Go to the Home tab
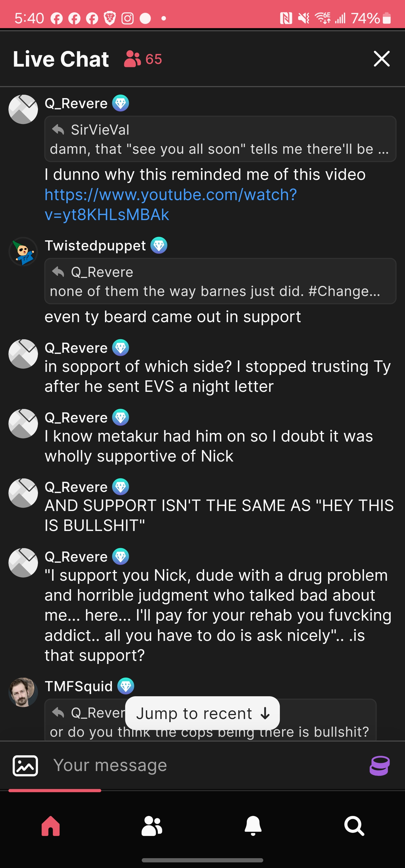The width and height of the screenshot is (405, 868). click(51, 826)
